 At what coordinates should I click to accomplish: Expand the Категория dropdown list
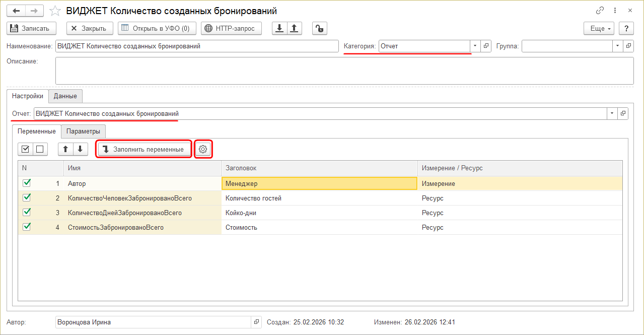pyautogui.click(x=475, y=46)
